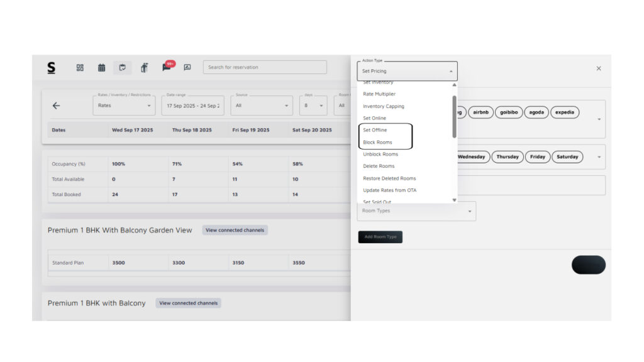Expand the Source dropdown

coord(261,106)
